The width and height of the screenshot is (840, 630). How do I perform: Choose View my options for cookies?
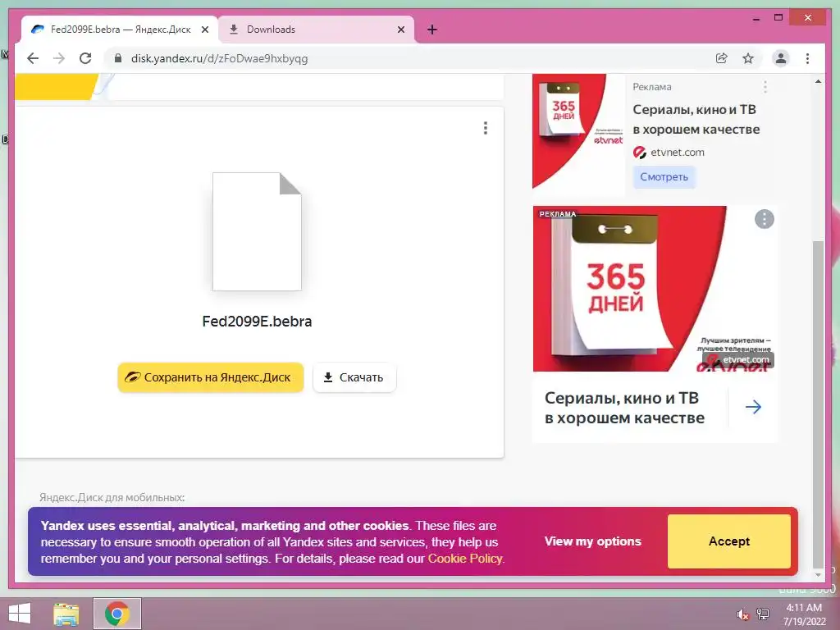(x=592, y=541)
